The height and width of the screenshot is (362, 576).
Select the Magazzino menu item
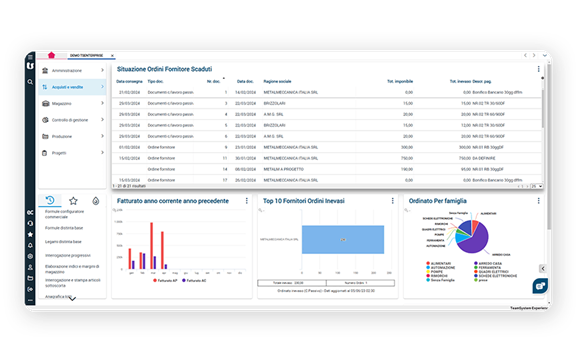(72, 104)
